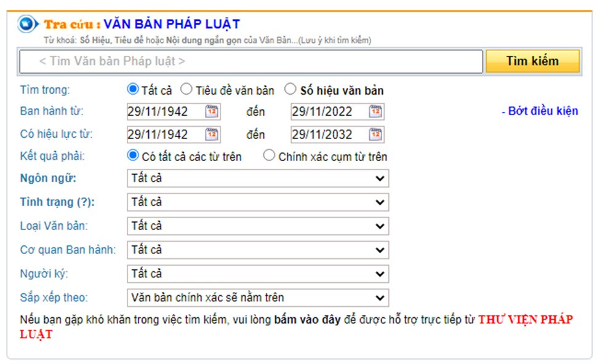Viewport: 600px width, 364px height.
Task: Expand the Sắp xếp theo dropdown
Action: pyautogui.click(x=257, y=298)
